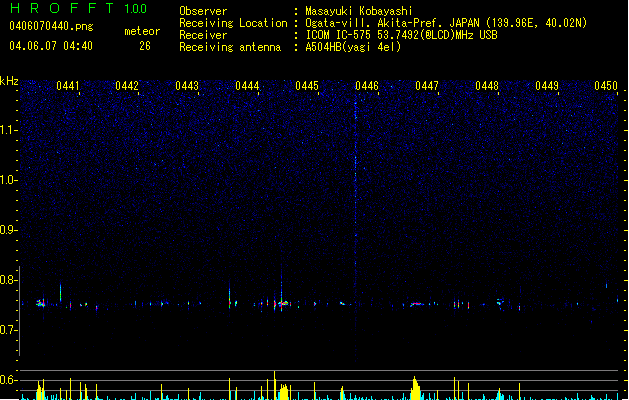
Task: Click the Observer label
Action: click(x=203, y=11)
